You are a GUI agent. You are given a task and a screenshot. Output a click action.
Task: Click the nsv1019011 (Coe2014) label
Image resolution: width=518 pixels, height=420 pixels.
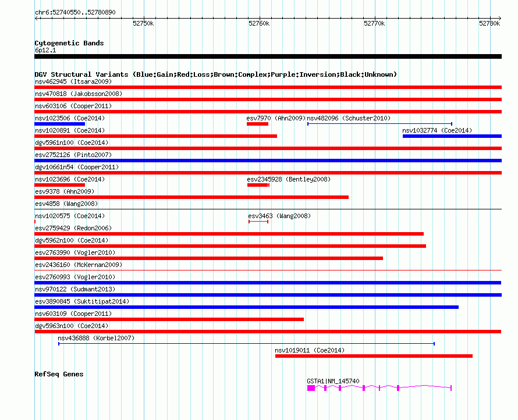[310, 350]
